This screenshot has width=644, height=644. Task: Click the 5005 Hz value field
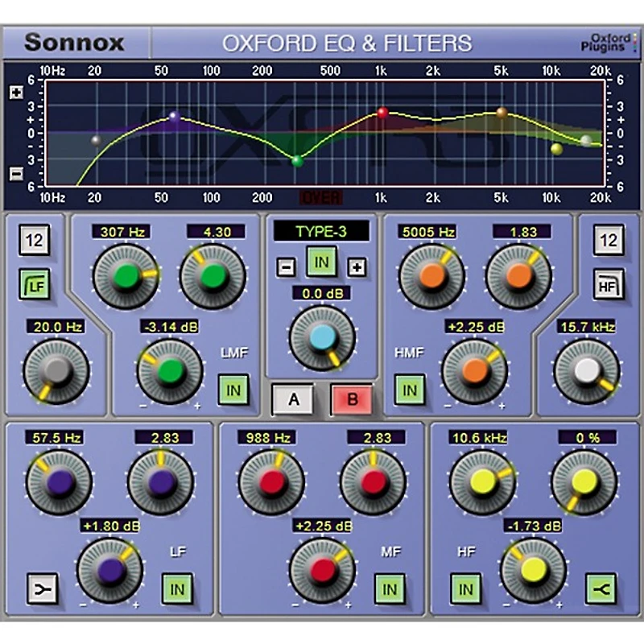point(427,232)
